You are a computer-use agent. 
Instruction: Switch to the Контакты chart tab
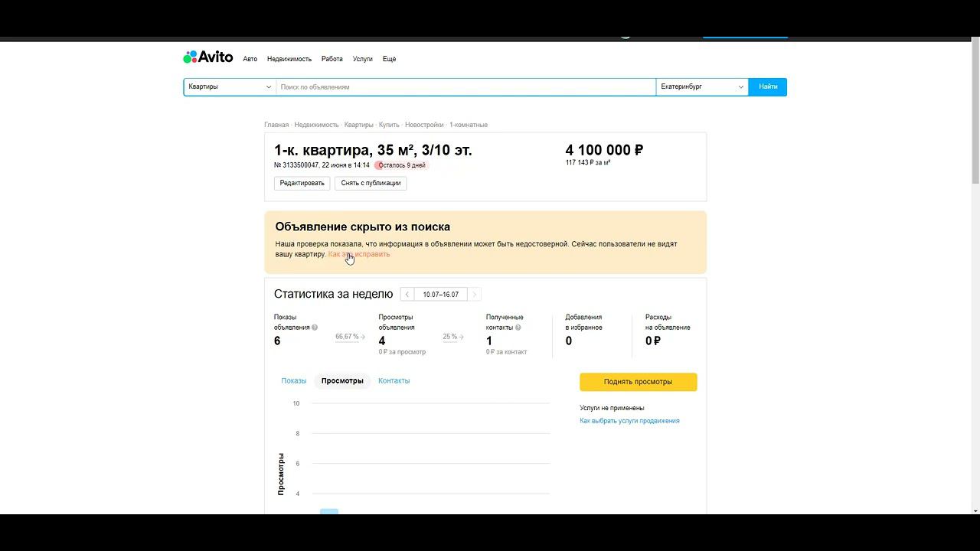[394, 380]
